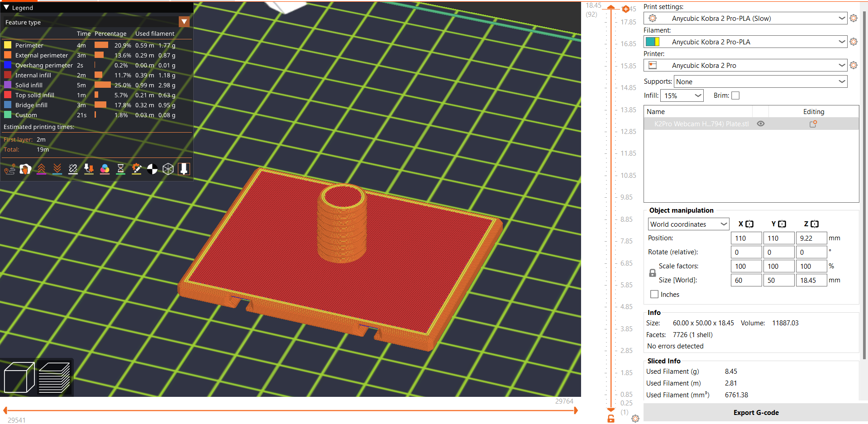This screenshot has height=424, width=868.
Task: Click the Editing column header
Action: pyautogui.click(x=814, y=112)
